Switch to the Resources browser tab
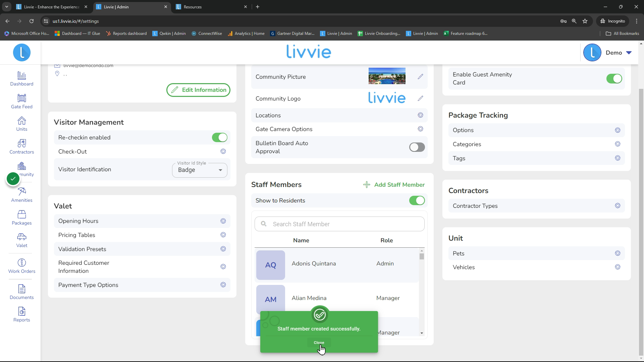This screenshot has width=644, height=362. click(211, 7)
